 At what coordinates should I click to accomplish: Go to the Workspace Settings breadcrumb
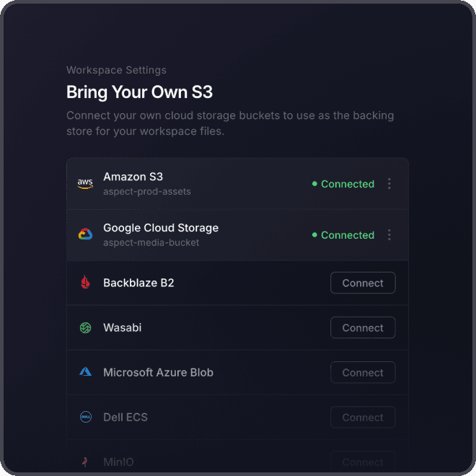pos(116,70)
